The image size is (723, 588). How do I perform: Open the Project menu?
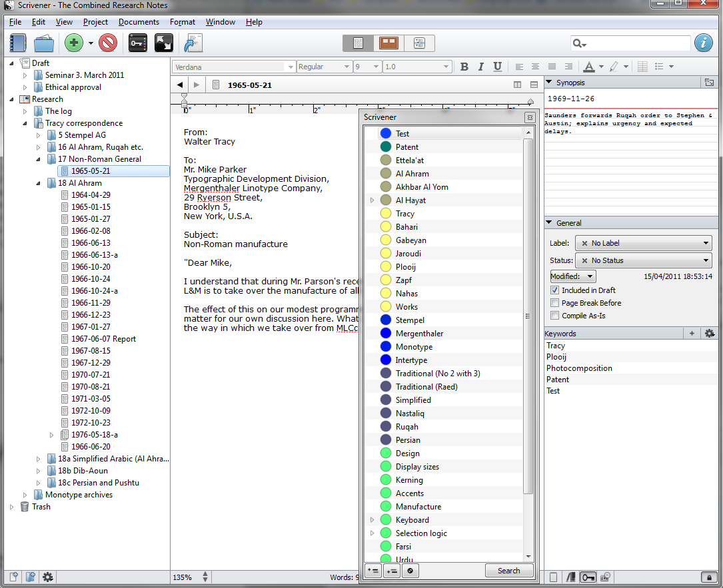(x=95, y=22)
